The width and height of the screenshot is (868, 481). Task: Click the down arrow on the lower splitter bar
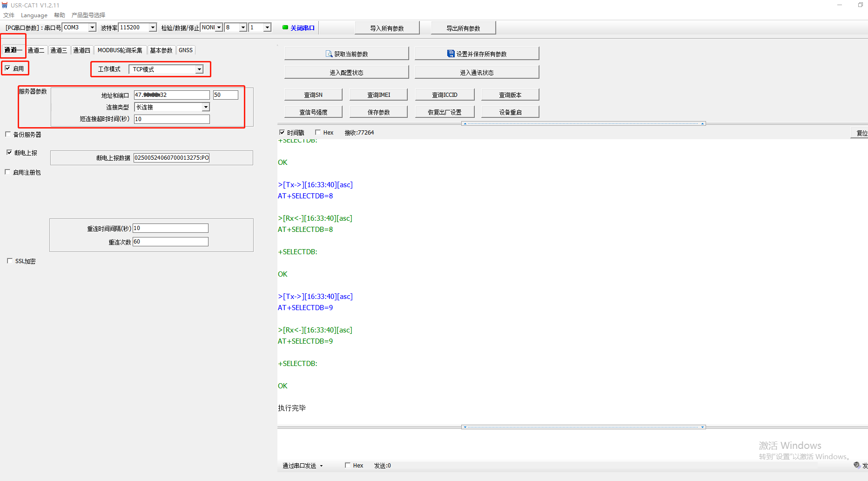465,427
